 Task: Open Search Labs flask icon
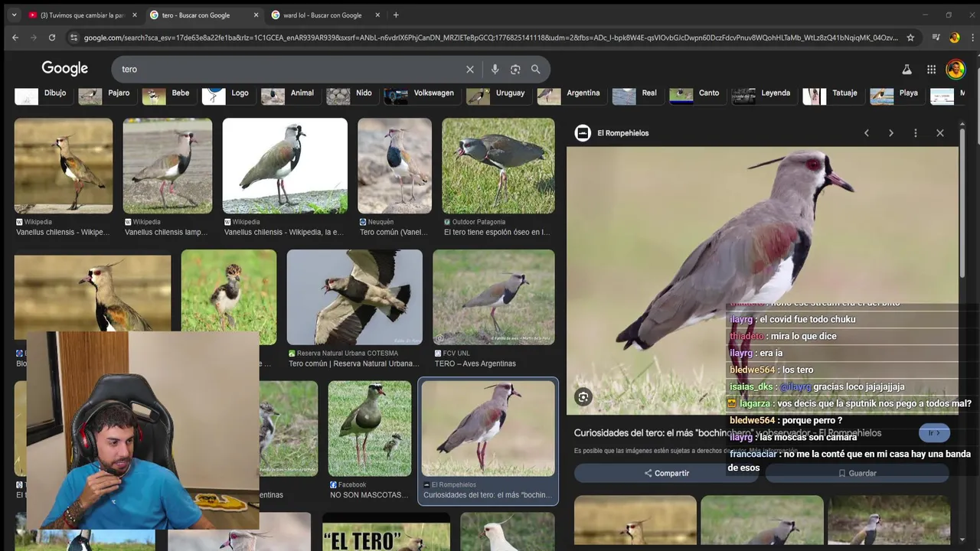pos(906,69)
